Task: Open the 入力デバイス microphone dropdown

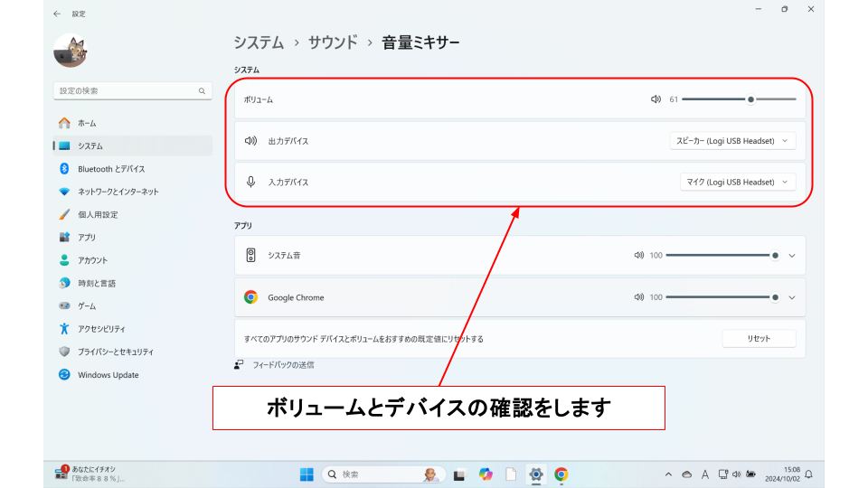Action: tap(737, 182)
